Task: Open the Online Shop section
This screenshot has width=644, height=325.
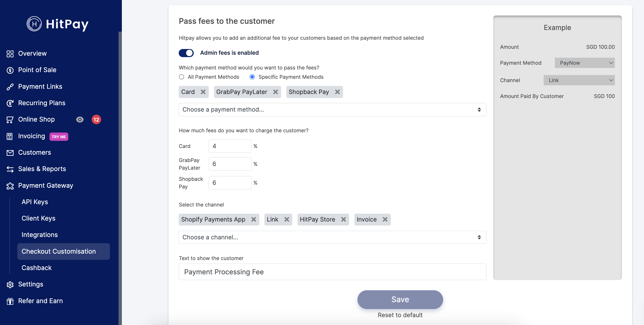Action: (x=36, y=119)
